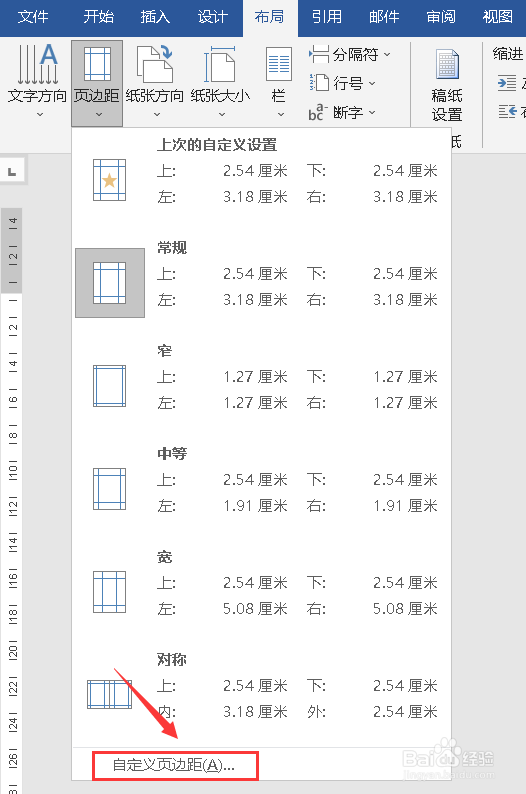Switch to the 开始 ribbon tab
This screenshot has width=526, height=794.
pos(99,17)
